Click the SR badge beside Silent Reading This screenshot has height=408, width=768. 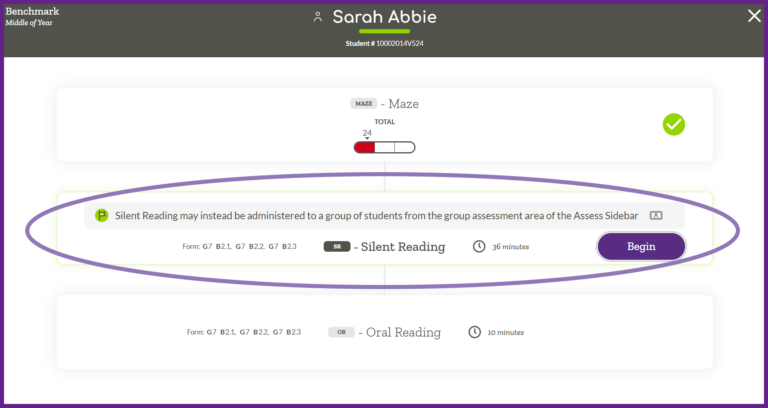click(x=337, y=246)
